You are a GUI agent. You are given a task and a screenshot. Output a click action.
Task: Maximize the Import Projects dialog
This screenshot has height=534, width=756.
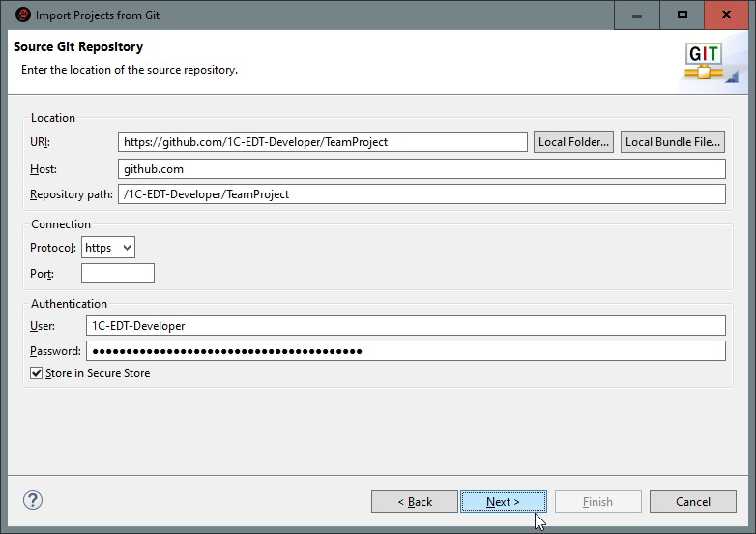point(683,15)
